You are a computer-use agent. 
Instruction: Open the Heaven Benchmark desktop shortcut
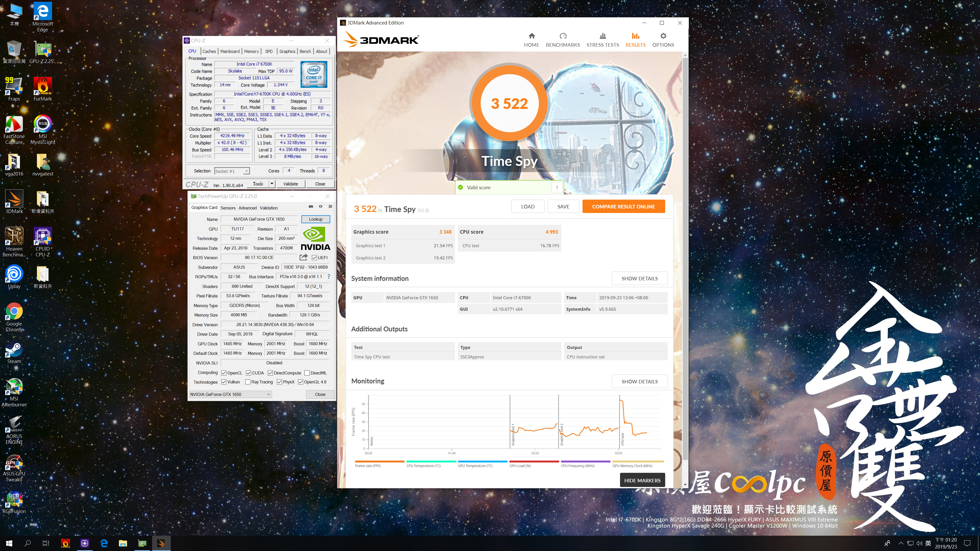[14, 242]
